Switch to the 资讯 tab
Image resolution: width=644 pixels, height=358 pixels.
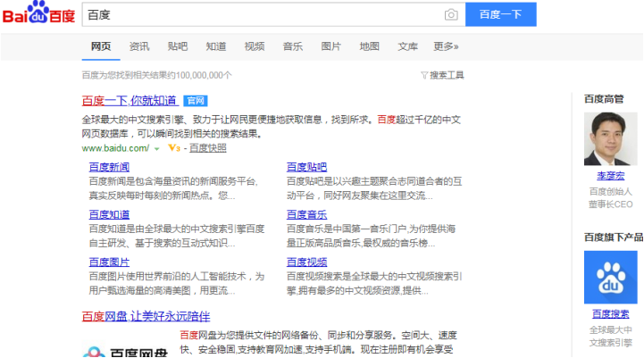coord(139,46)
